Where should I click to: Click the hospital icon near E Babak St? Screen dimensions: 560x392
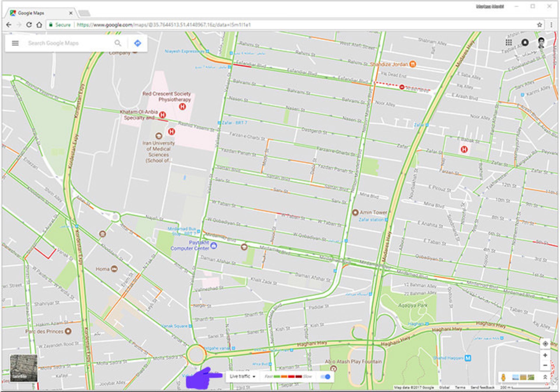pyautogui.click(x=464, y=150)
